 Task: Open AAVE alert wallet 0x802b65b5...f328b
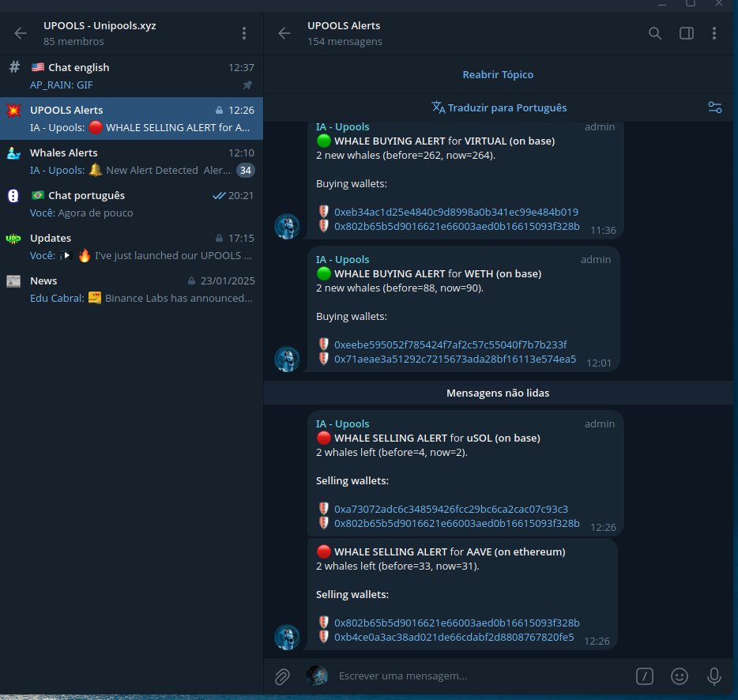pyautogui.click(x=457, y=623)
